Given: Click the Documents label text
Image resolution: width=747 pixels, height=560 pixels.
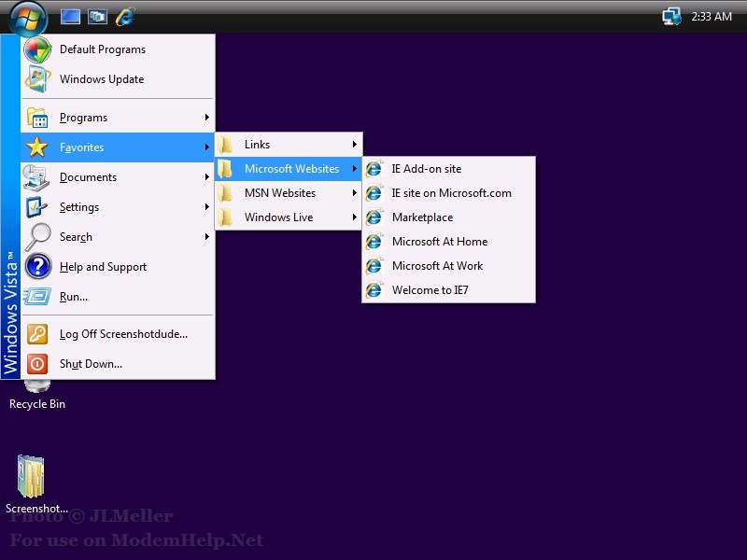Looking at the screenshot, I should [x=88, y=177].
